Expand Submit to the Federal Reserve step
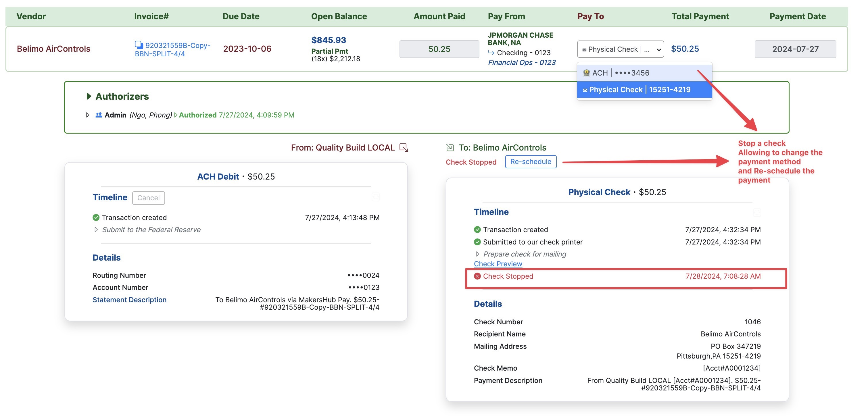Viewport: 868px width, 416px height. [96, 230]
